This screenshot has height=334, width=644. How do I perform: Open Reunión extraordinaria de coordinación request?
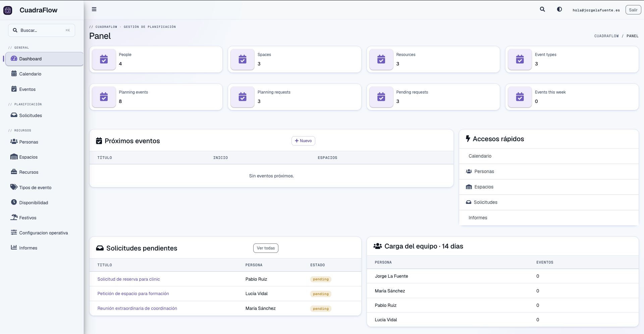point(137,308)
